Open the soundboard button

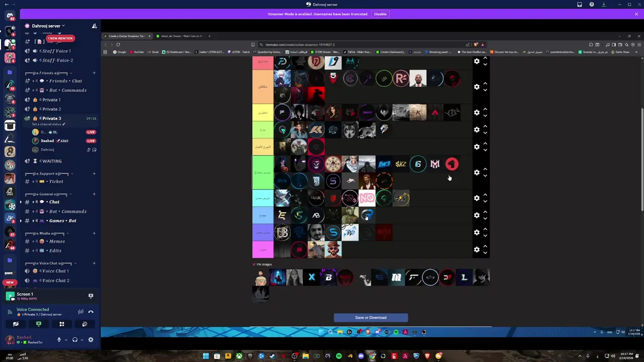[x=85, y=324]
